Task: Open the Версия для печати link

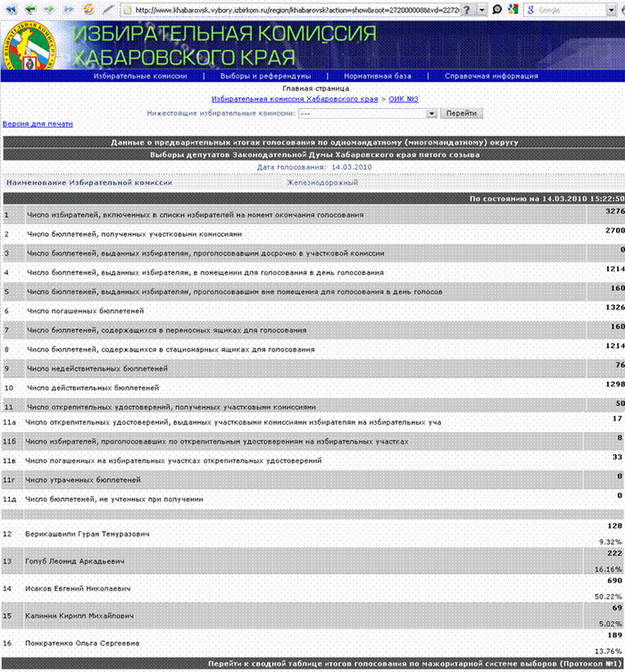Action: 38,124
